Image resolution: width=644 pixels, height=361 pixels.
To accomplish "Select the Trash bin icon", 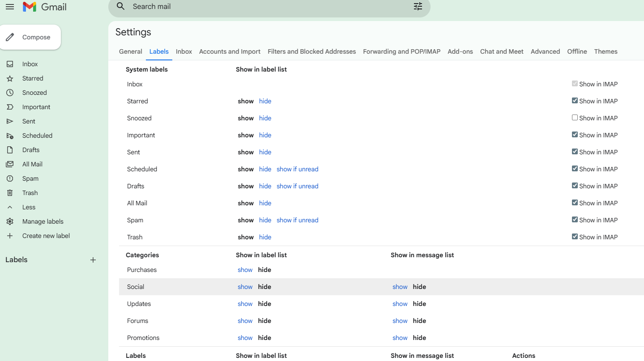I will point(10,193).
